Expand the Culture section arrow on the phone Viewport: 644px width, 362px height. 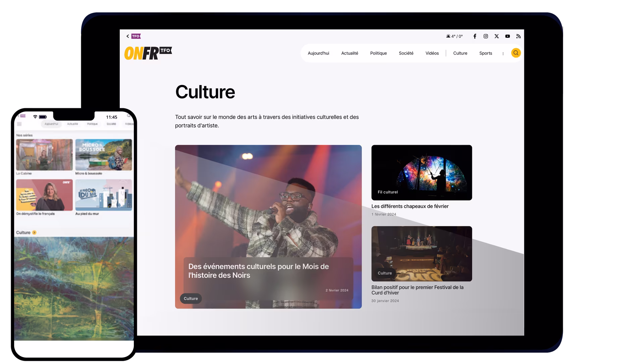(34, 232)
